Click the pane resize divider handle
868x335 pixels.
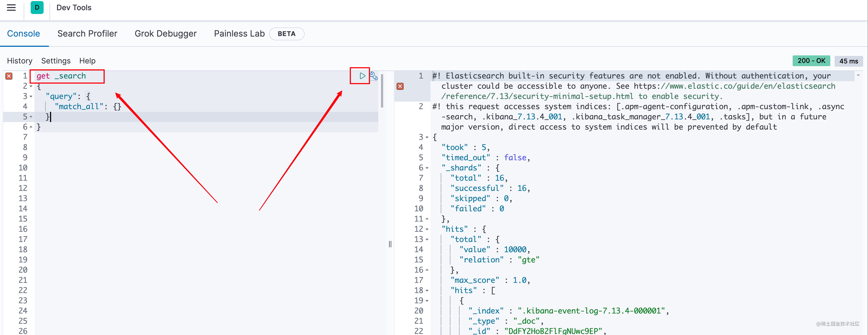coord(390,244)
